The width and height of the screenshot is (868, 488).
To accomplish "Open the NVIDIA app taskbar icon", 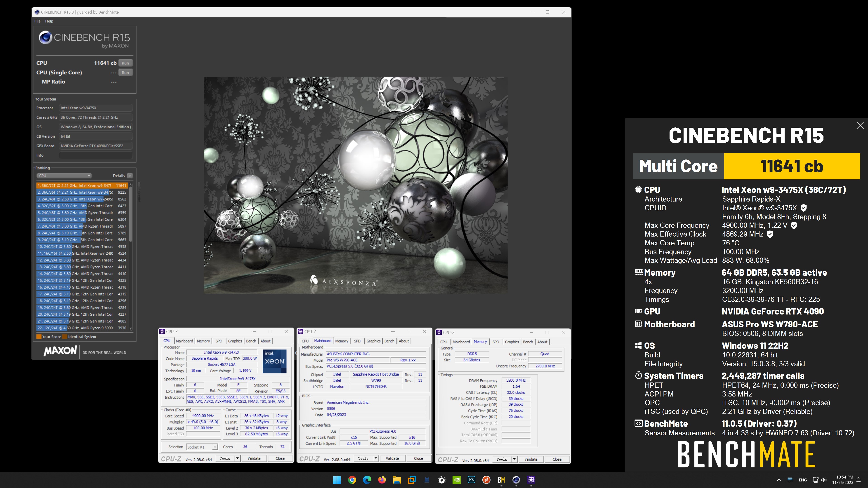I will coord(457,480).
